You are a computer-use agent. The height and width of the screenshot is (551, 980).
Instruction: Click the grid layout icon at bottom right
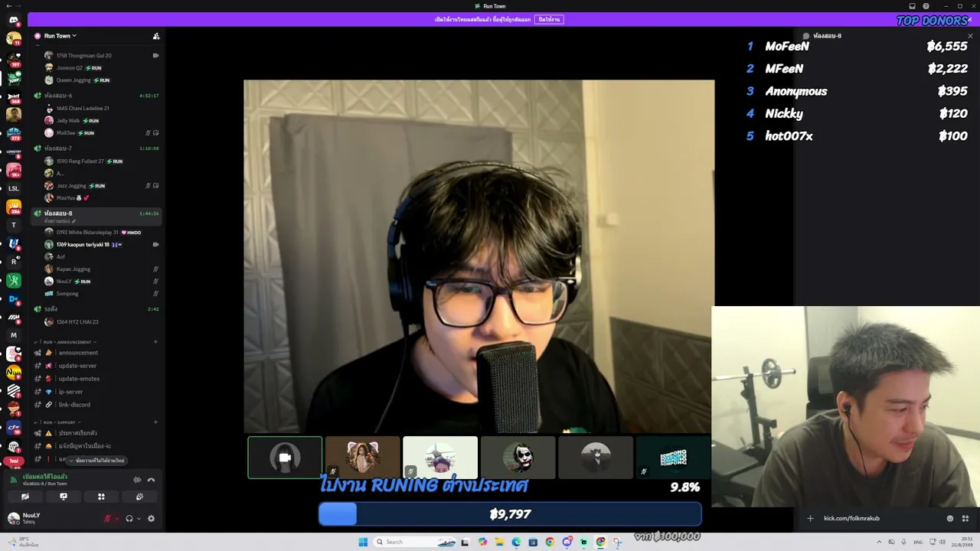pos(965,518)
